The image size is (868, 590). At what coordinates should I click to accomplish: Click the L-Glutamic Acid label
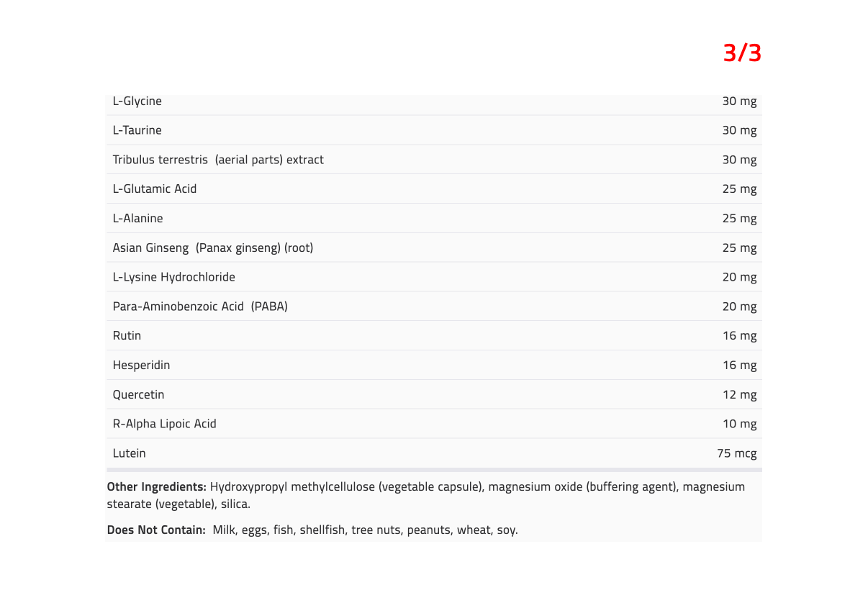[154, 189]
